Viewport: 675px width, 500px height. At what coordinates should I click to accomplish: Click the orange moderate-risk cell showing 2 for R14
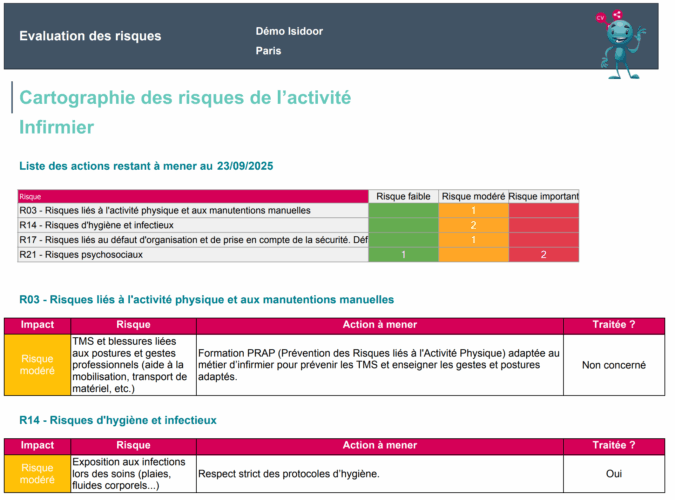click(473, 225)
